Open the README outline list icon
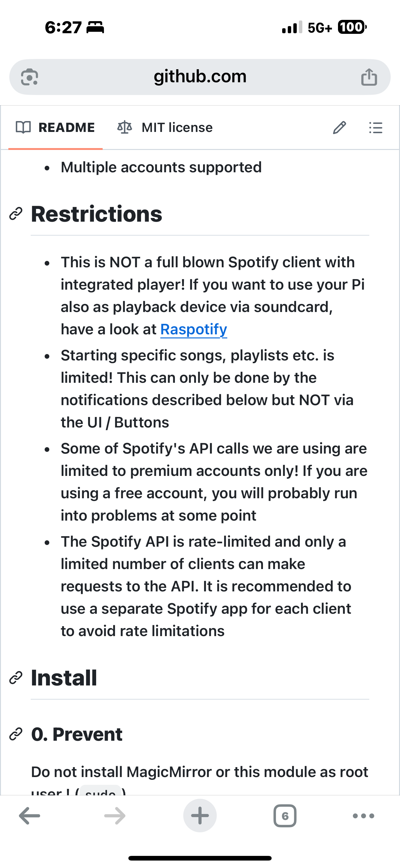Image resolution: width=400 pixels, height=868 pixels. click(376, 128)
